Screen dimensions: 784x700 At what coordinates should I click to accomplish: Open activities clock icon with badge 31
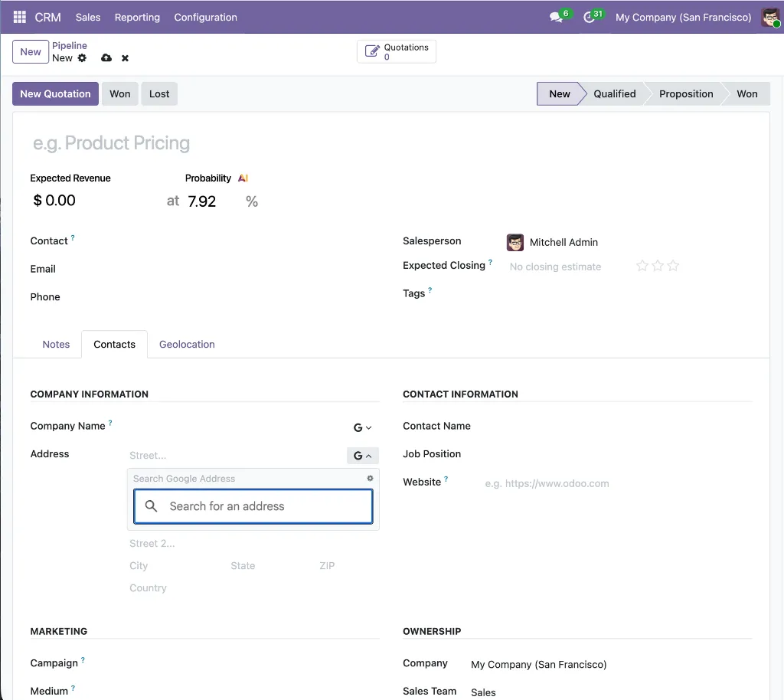[589, 17]
